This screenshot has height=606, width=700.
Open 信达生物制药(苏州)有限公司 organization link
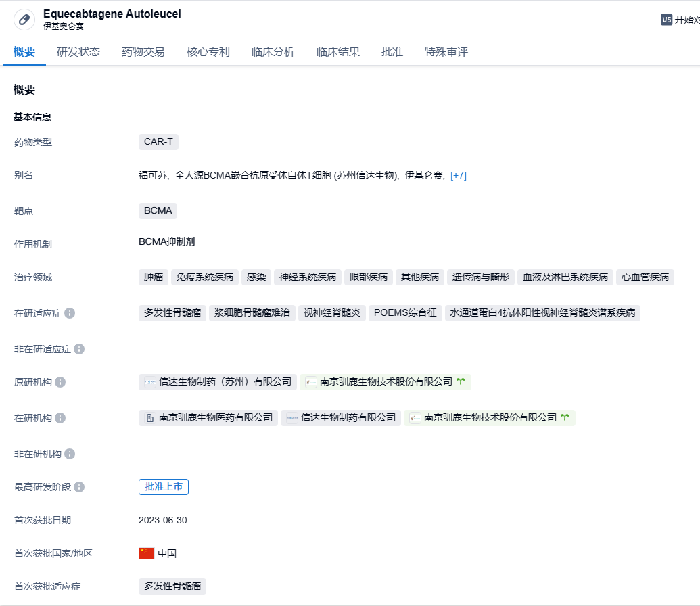coord(218,382)
